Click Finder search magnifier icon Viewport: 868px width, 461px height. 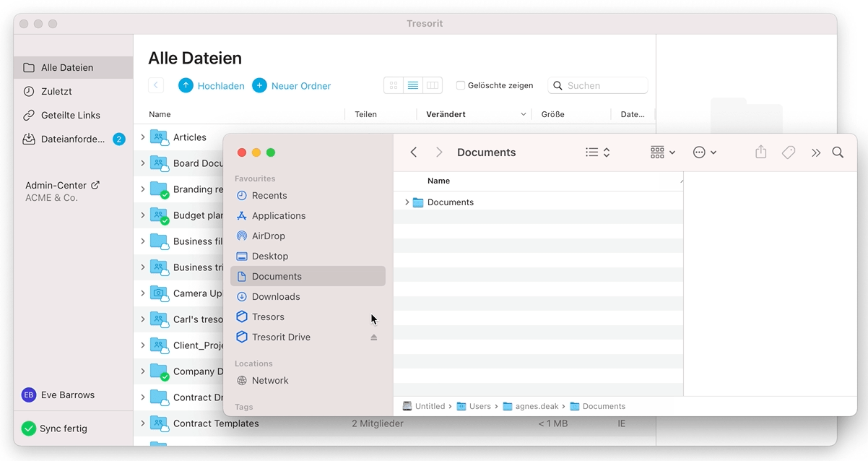838,152
